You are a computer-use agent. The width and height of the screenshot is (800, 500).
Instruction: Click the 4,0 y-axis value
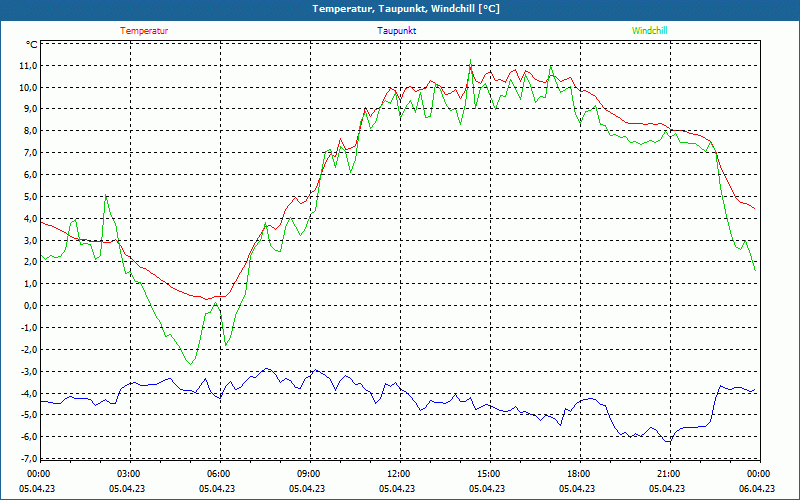tap(30, 218)
